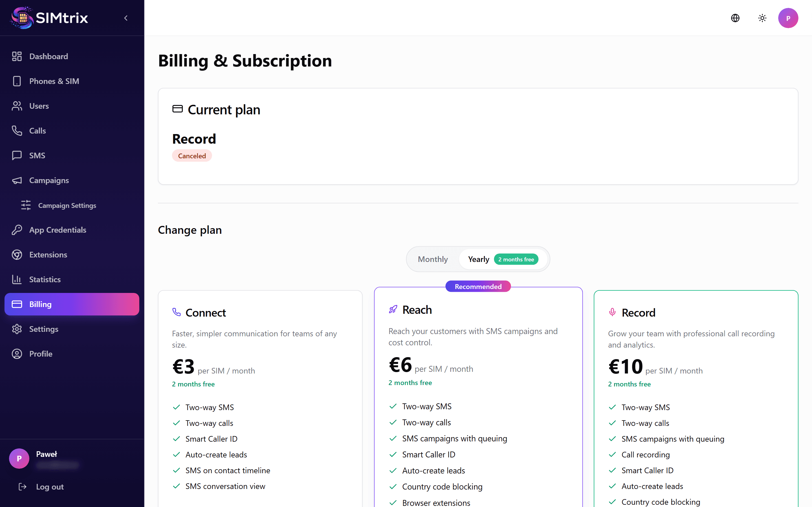Click the SIMtrix logo

49,18
